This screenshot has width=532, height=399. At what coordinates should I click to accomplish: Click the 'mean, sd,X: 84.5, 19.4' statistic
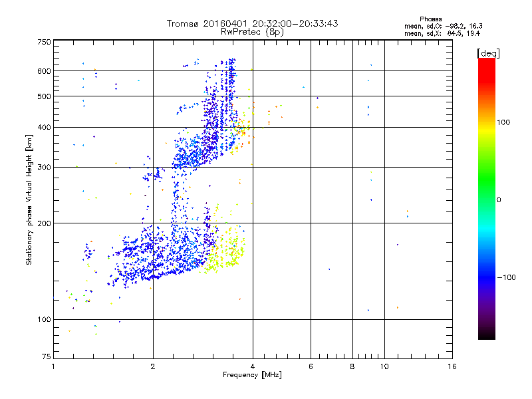[442, 33]
